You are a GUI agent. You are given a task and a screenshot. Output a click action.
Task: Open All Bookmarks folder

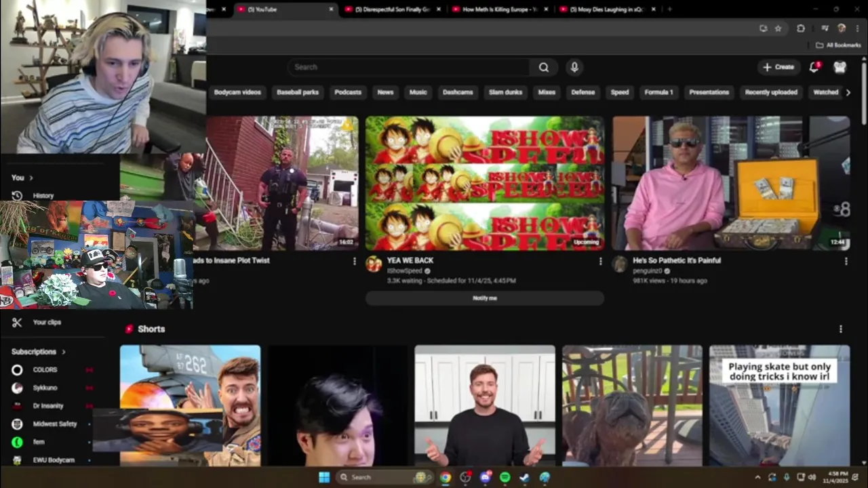point(838,45)
